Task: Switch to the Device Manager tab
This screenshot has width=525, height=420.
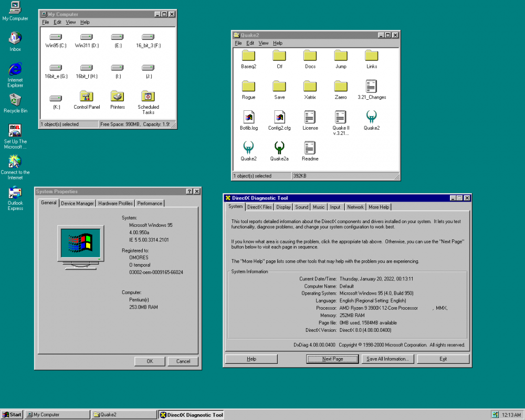Action: click(77, 203)
